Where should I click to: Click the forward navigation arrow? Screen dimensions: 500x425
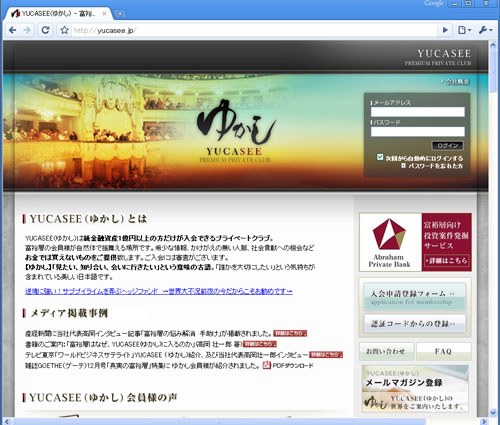[x=27, y=30]
